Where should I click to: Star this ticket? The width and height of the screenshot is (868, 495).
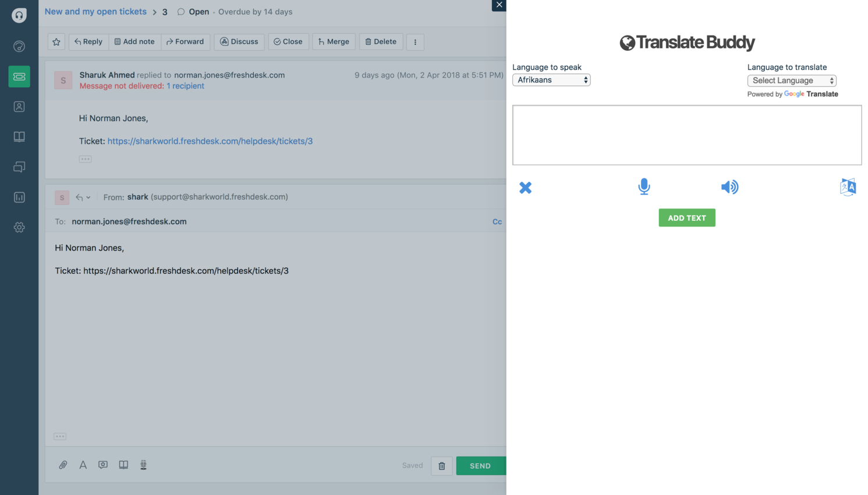coord(56,42)
